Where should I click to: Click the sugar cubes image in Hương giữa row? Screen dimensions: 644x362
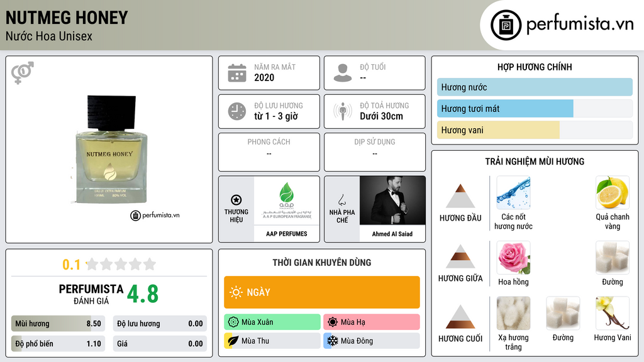(x=613, y=258)
